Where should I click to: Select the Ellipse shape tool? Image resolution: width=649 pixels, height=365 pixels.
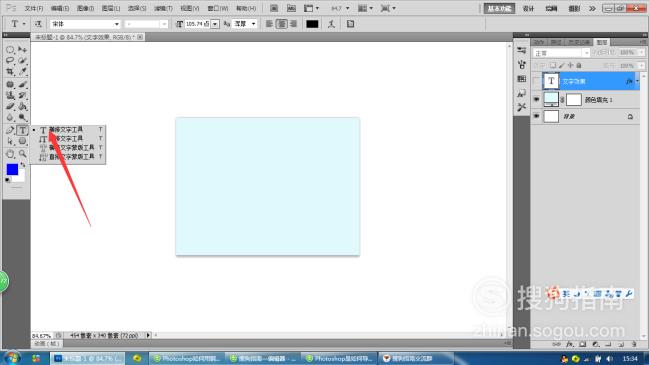pyautogui.click(x=23, y=142)
